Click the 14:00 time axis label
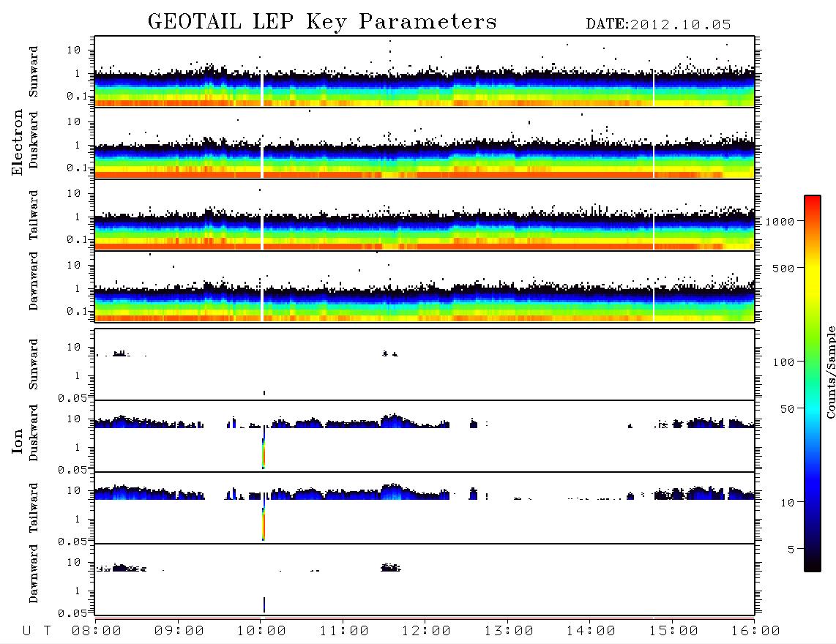This screenshot has width=836, height=644. [590, 632]
